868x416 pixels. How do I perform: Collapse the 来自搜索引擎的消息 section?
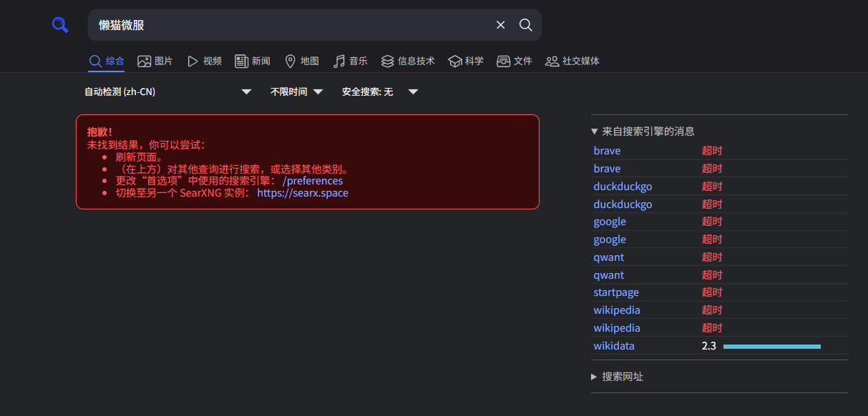(643, 132)
